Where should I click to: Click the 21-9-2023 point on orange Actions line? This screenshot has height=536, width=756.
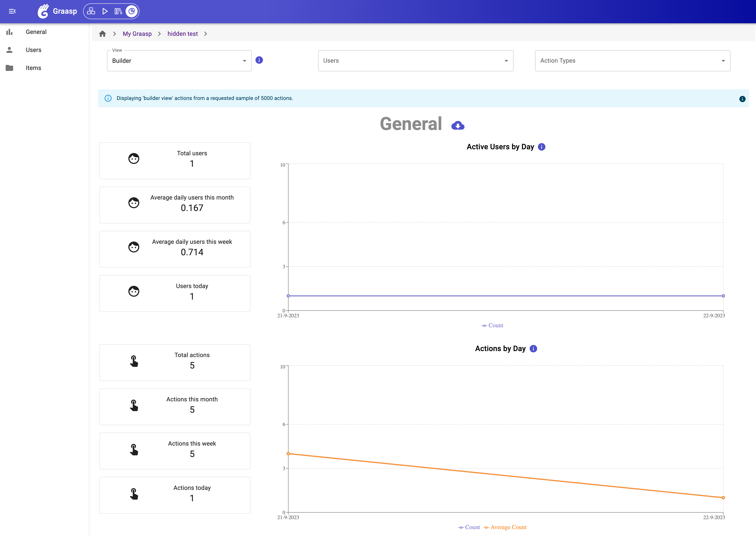click(x=288, y=453)
